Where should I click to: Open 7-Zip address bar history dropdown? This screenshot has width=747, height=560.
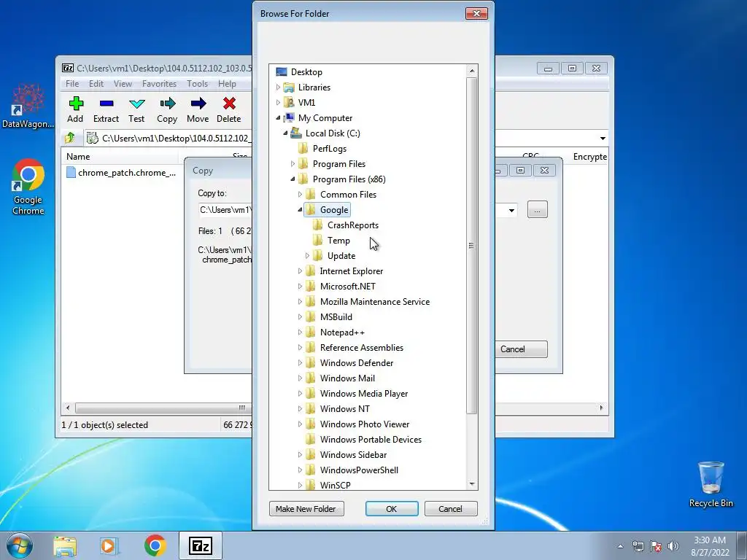(x=603, y=138)
